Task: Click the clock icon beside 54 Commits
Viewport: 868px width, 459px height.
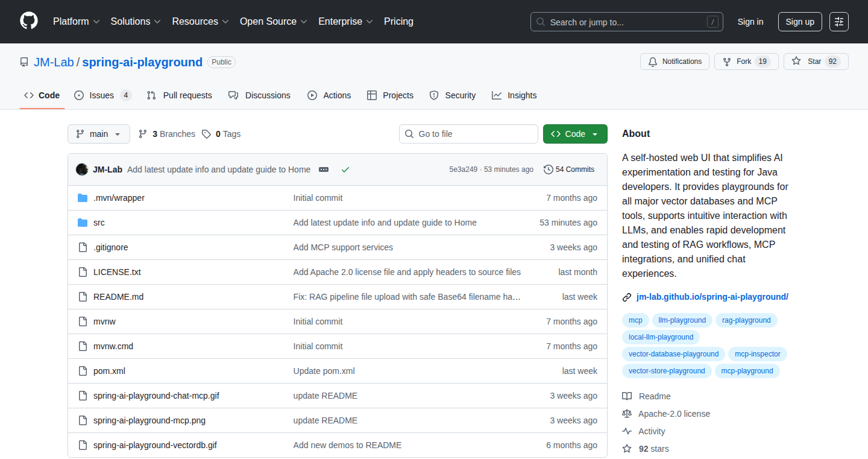Action: tap(548, 169)
